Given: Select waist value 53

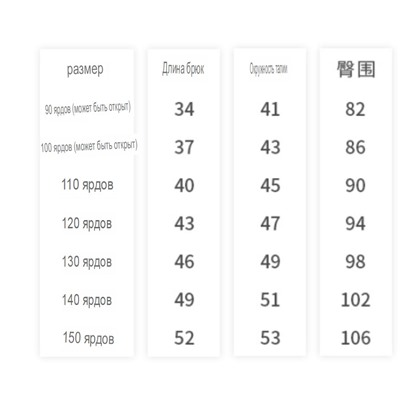Looking at the screenshot, I should [270, 338].
